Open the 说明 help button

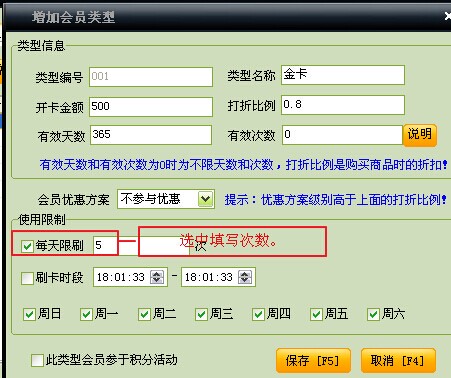(420, 135)
